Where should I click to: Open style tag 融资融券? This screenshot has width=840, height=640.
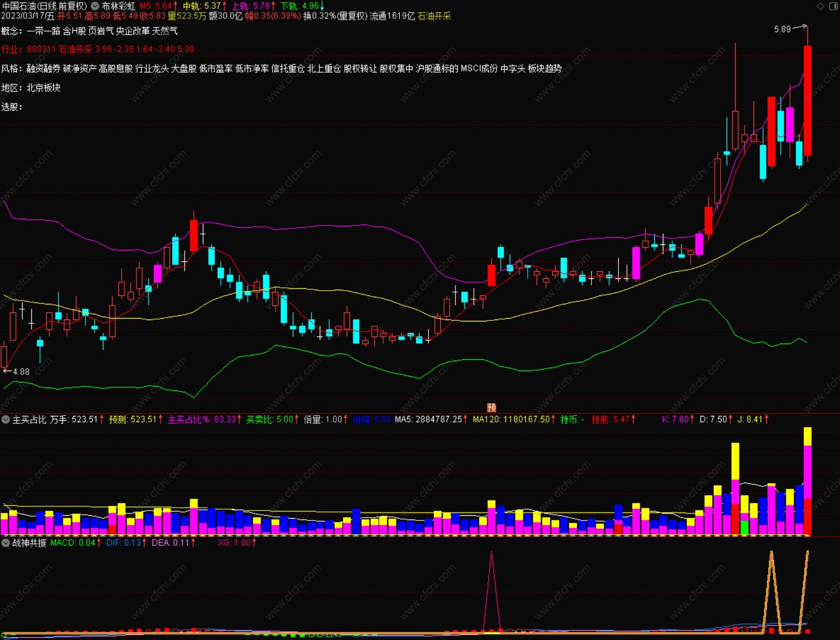click(43, 69)
